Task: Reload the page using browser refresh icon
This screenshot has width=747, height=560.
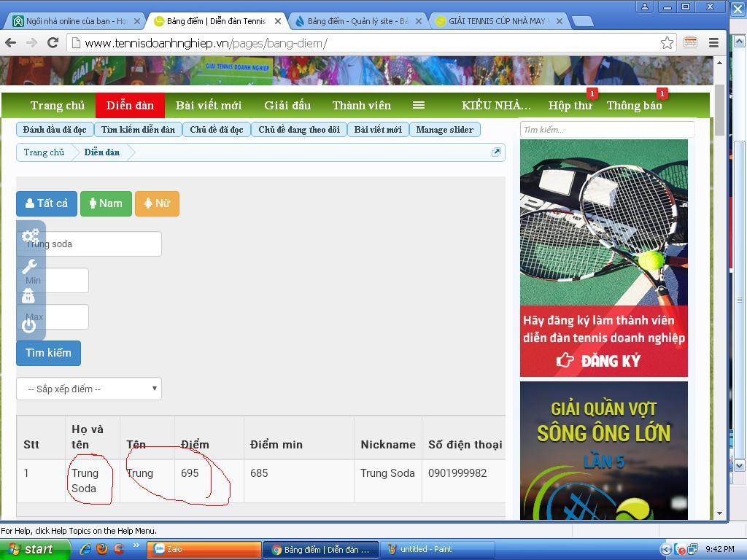Action: pos(53,43)
